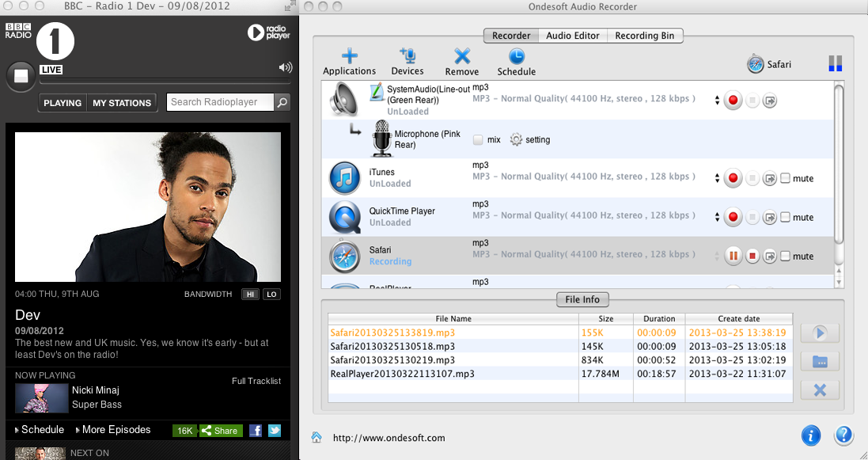868x460 pixels.
Task: Click the application list vertical scrollbar
Action: (x=839, y=164)
